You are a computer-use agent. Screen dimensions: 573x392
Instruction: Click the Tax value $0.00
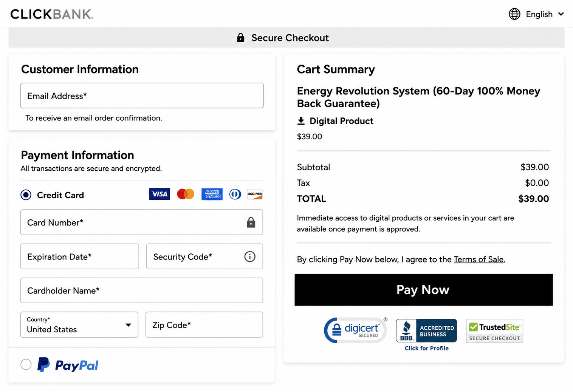coord(537,183)
